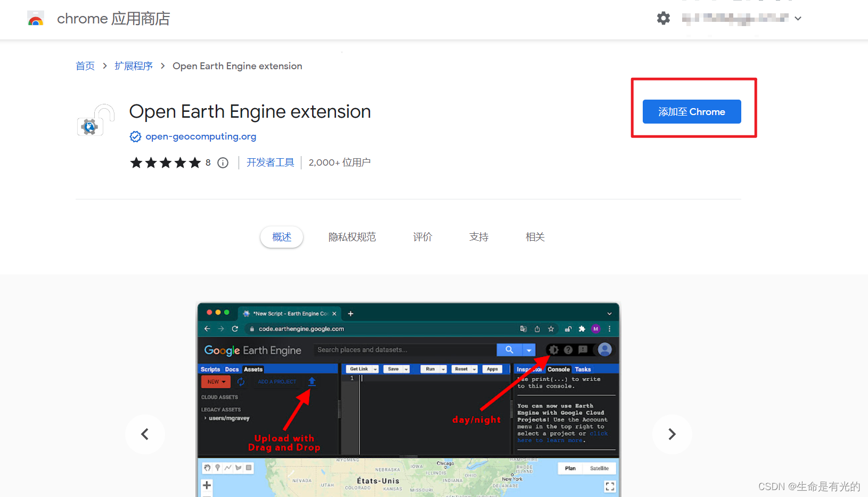Click the 添加至 Chrome button
Image resolution: width=868 pixels, height=497 pixels.
[692, 111]
